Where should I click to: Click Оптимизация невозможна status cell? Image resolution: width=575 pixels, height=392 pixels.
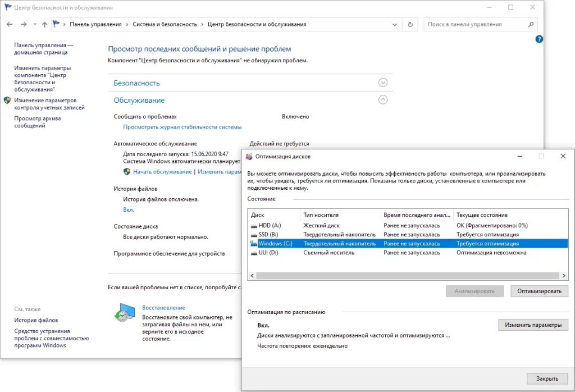click(491, 253)
